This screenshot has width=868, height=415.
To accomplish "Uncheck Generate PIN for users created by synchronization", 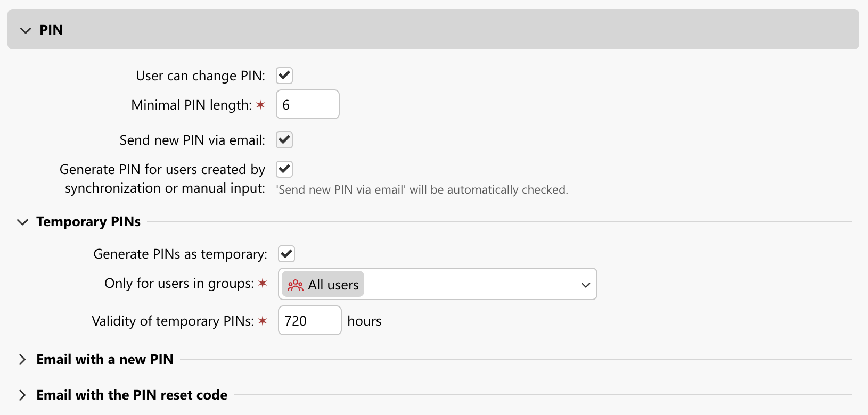I will (284, 169).
